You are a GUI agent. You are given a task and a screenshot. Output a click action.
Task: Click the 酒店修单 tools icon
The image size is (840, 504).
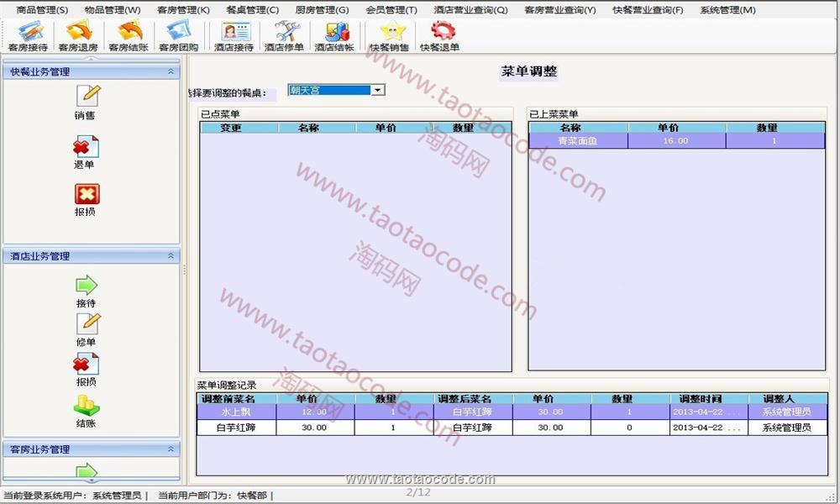point(284,36)
